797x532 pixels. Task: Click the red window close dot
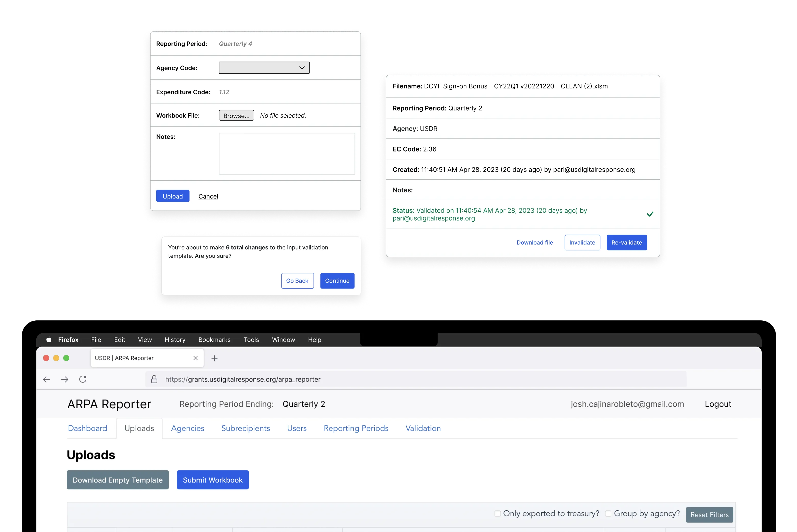(x=46, y=358)
